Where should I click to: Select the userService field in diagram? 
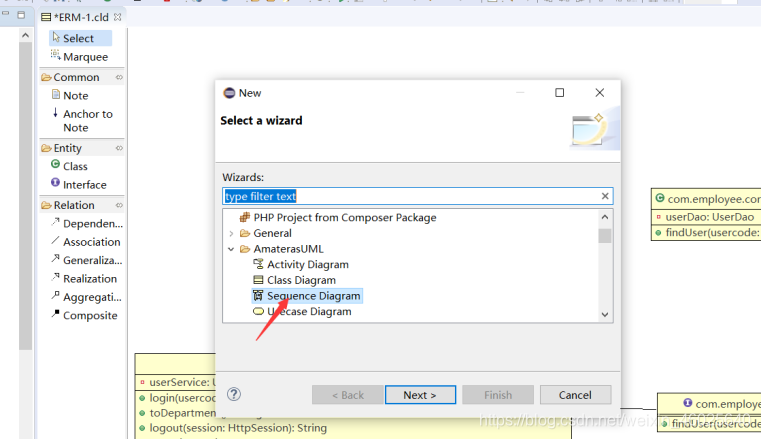[176, 382]
